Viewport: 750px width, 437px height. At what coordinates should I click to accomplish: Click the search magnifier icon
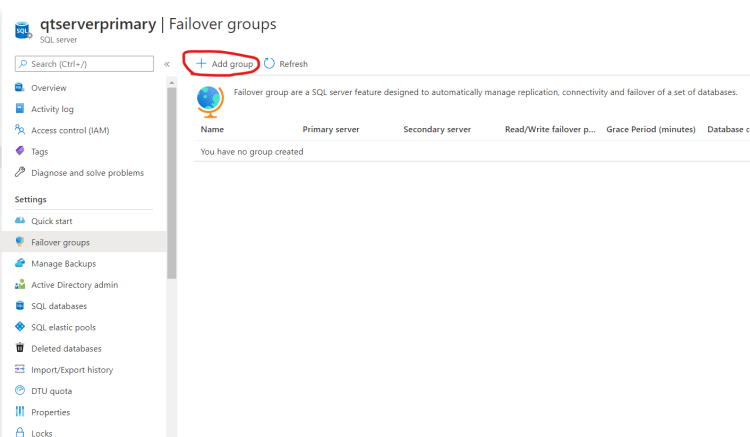[23, 64]
